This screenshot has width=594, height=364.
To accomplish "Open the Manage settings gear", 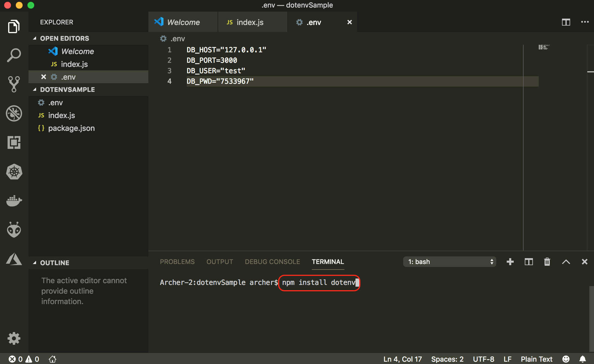I will coord(14,338).
